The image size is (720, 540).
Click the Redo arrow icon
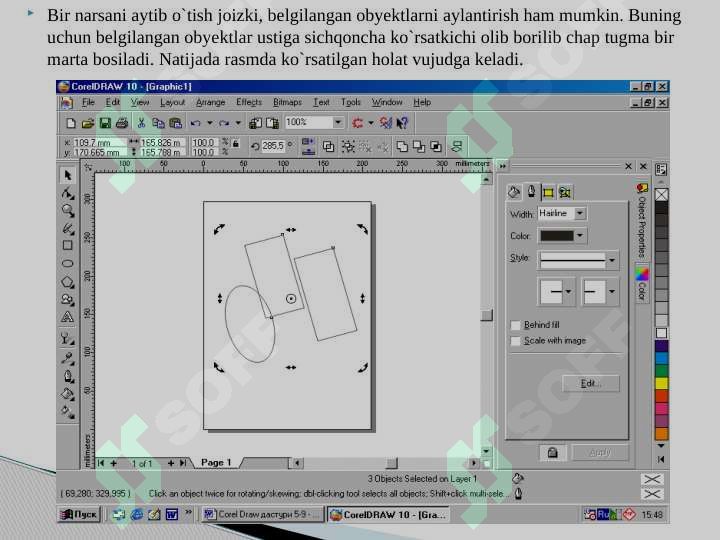click(224, 123)
